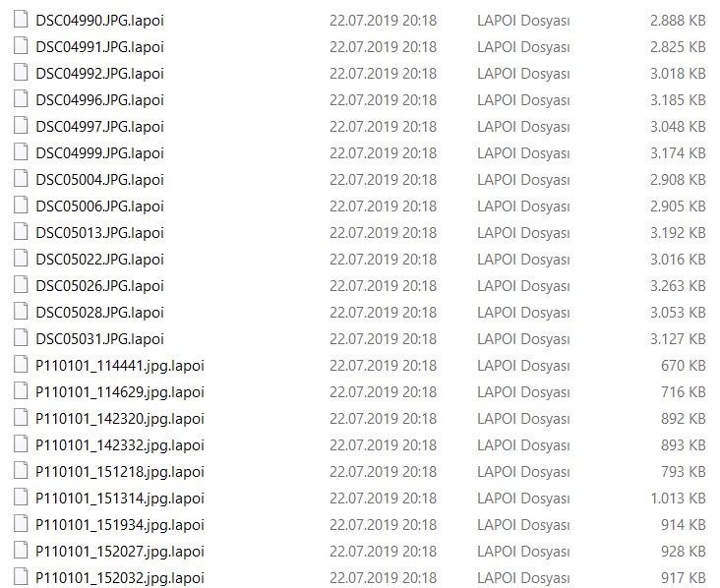Click the file icon for P110101_114441.jpg.lapoi

21,365
